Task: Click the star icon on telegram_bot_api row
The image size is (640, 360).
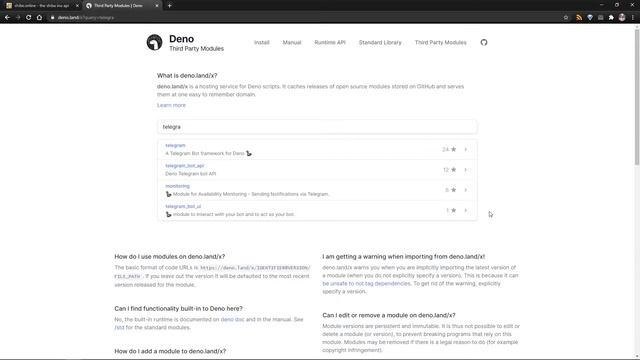Action: 453,170
